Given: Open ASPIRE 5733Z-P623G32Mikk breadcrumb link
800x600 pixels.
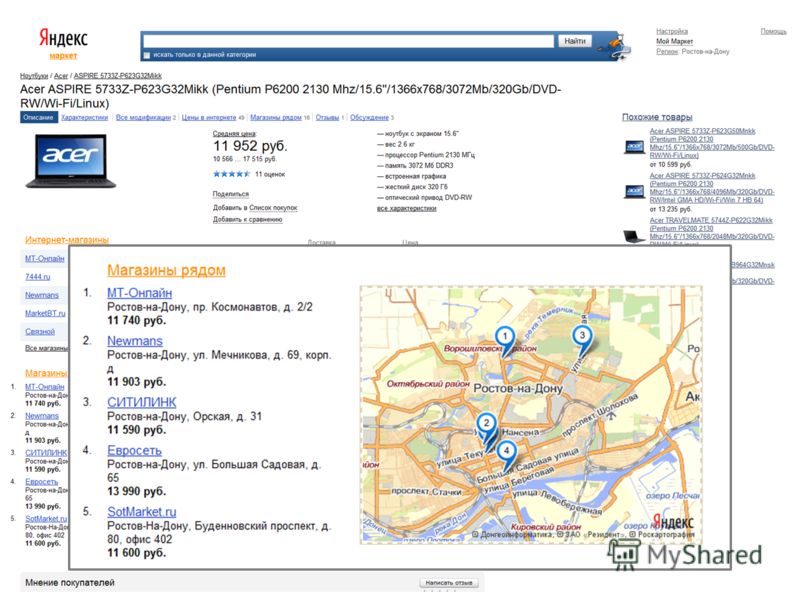Looking at the screenshot, I should click(x=117, y=76).
